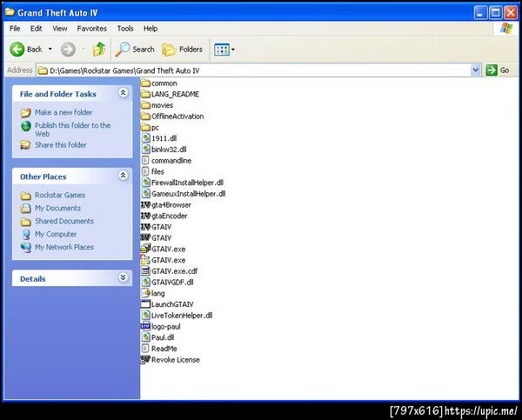Select the commandline text file icon
Screen dimensions: 522x420
(145, 160)
